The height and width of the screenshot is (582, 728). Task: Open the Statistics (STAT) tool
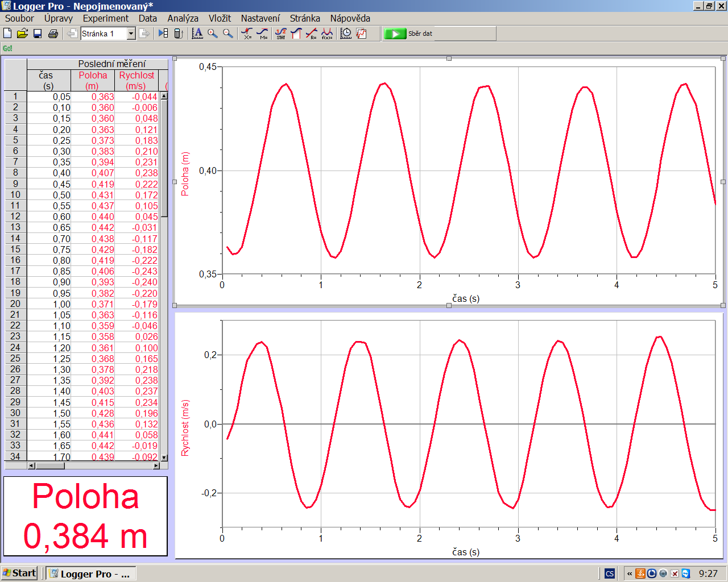coord(281,34)
